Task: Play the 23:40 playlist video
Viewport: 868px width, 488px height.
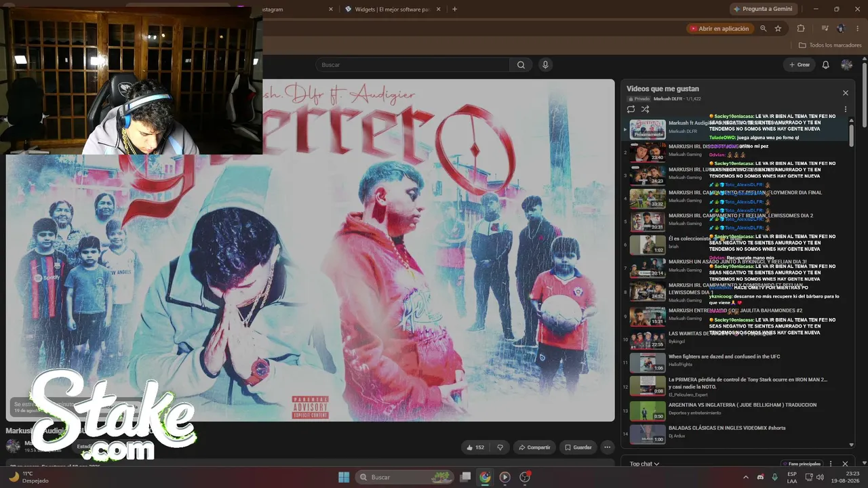Action: click(x=648, y=152)
